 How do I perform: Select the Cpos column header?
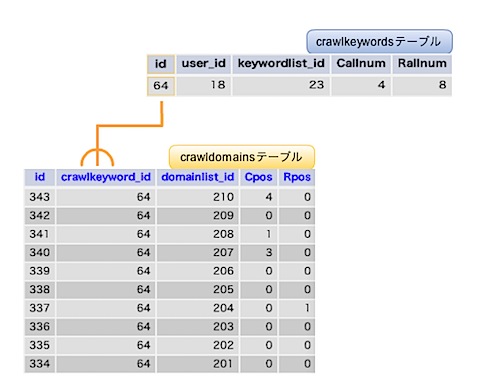258,177
